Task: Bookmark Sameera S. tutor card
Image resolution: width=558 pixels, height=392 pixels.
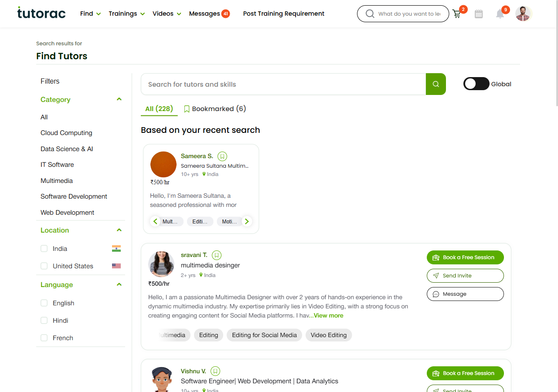Action: (x=222, y=156)
